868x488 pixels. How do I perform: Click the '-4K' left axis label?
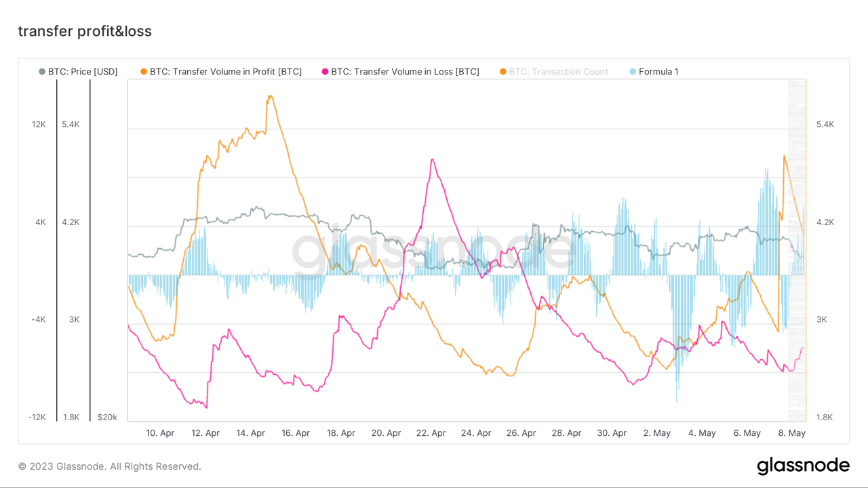tap(38, 320)
